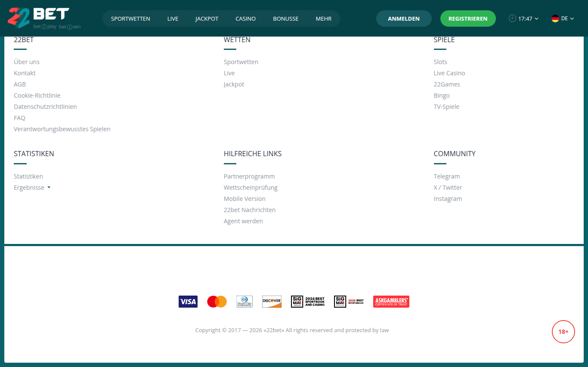Open the Über uns link
588x367 pixels.
tap(27, 62)
